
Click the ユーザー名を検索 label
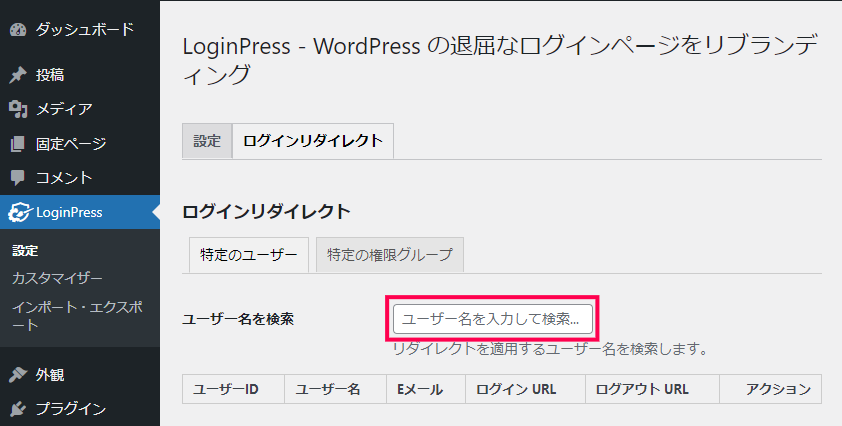pyautogui.click(x=238, y=319)
